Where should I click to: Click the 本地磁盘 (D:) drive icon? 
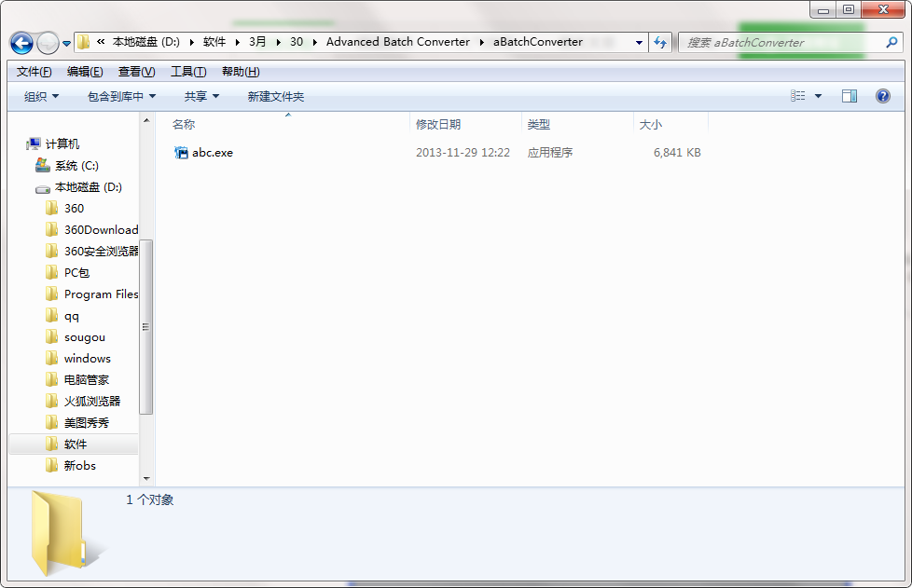point(43,188)
